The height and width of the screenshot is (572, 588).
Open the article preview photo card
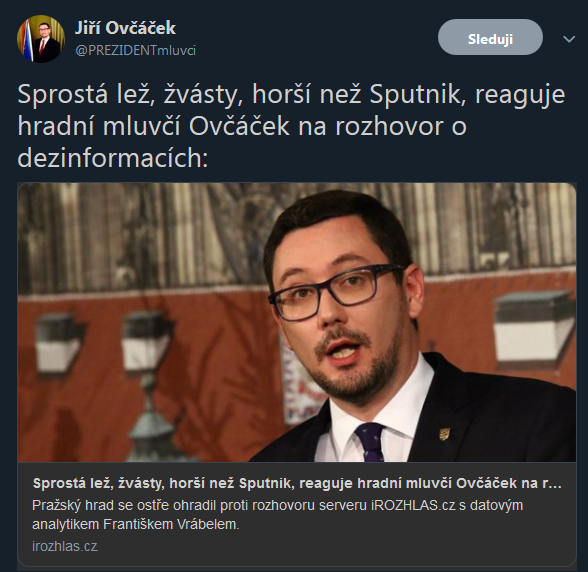[x=297, y=322]
